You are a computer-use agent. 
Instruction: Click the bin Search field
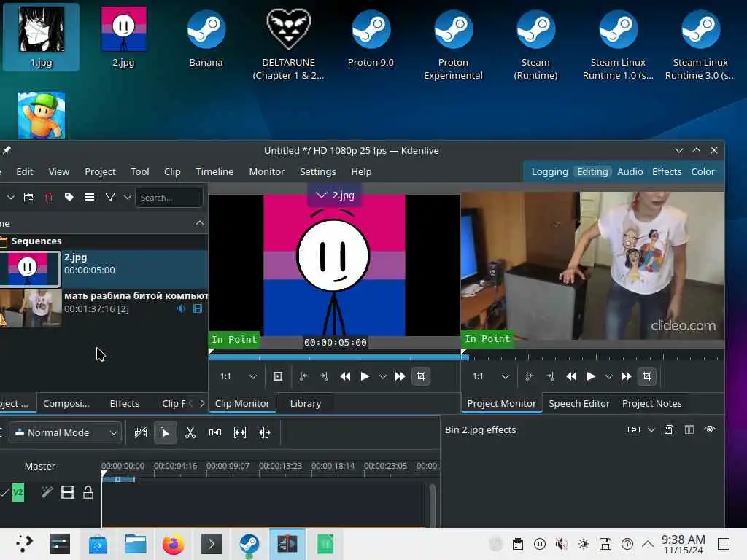coord(169,197)
